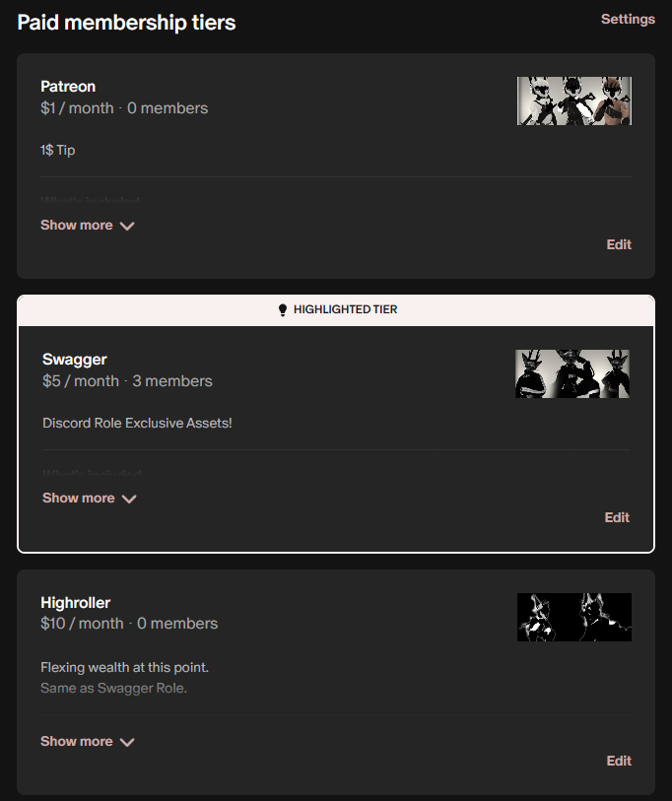The height and width of the screenshot is (801, 672).
Task: Click the chevron arrow in Swagger tier
Action: (x=129, y=499)
